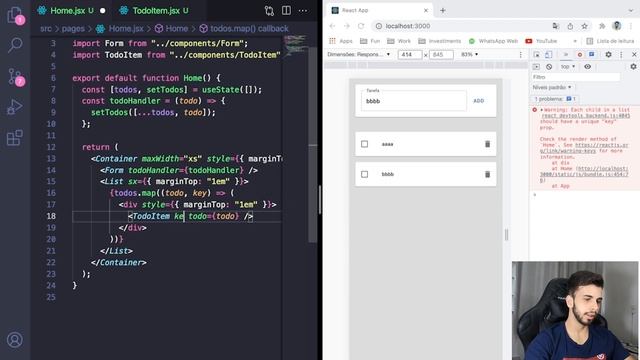Viewport: 640px width, 360px height.
Task: Open the browser extensions icon
Action: click(x=602, y=26)
